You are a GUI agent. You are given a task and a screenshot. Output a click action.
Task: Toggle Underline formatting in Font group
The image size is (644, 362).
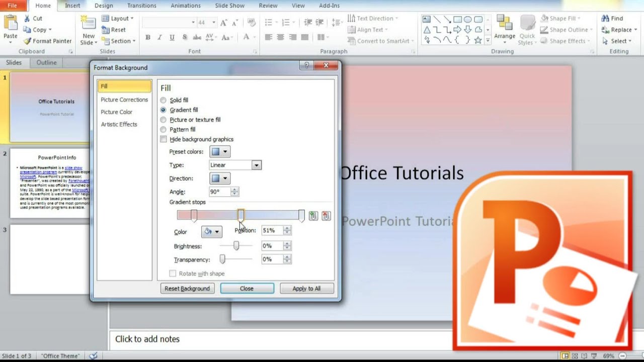tap(172, 38)
